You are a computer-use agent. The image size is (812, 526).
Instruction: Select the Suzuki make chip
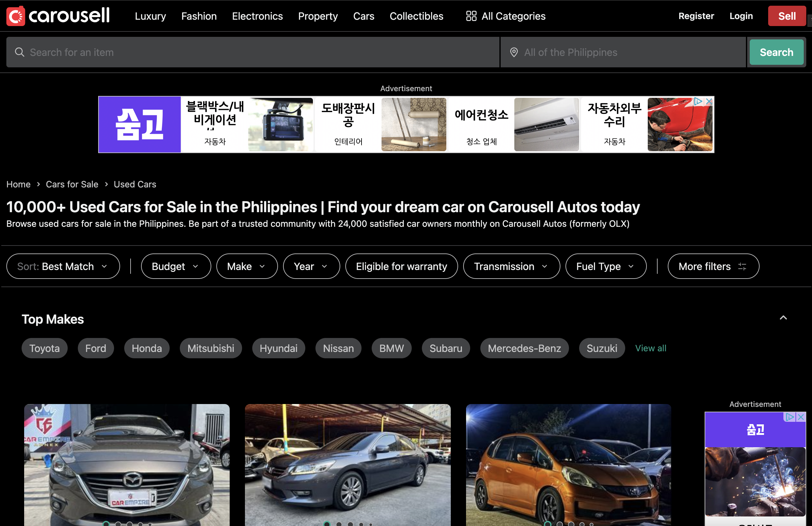coord(602,348)
